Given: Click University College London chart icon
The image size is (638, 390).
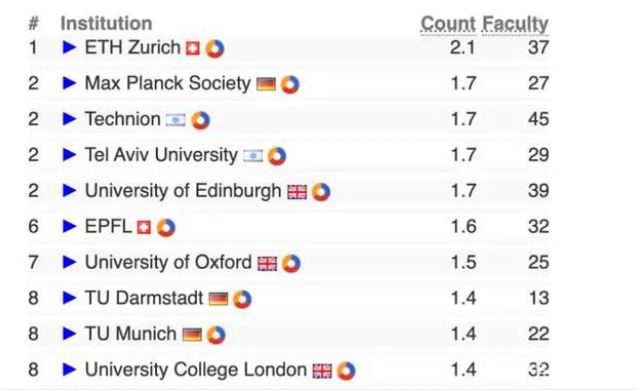Looking at the screenshot, I should tap(346, 371).
